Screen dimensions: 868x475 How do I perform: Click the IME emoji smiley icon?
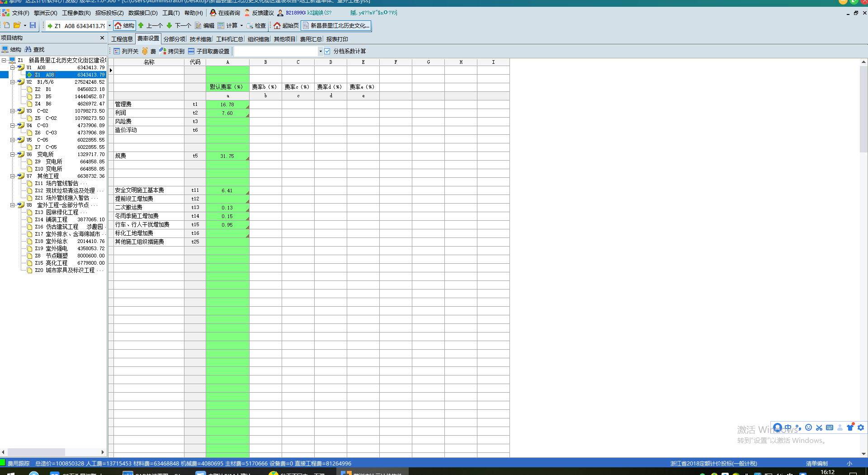pos(809,427)
